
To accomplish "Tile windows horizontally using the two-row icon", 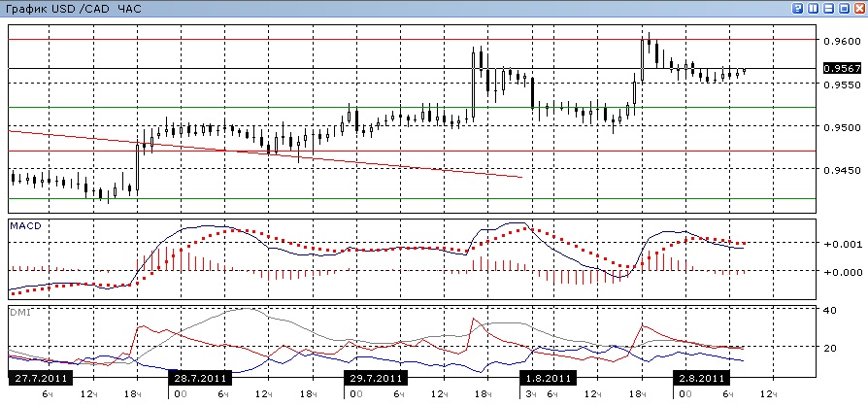I will [829, 9].
